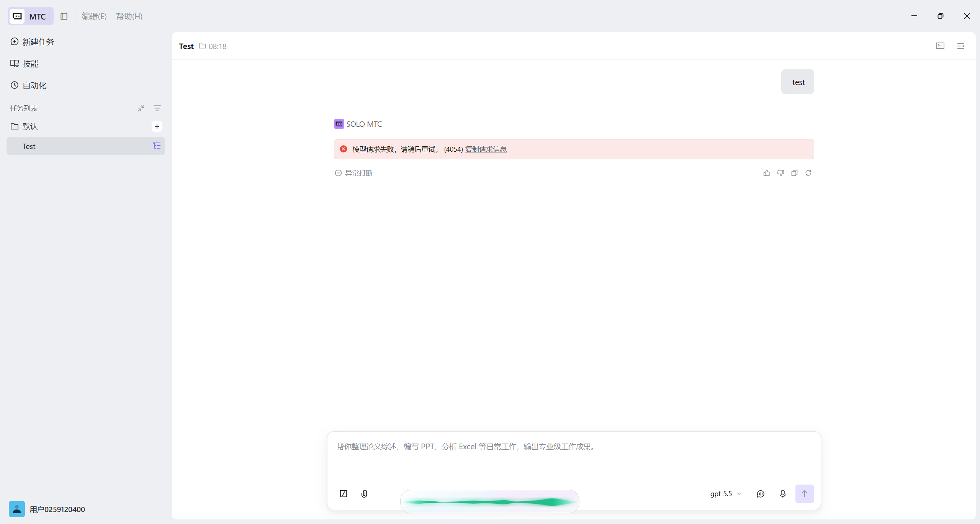Toggle the sidebar panel icon next to MTC
The width and height of the screenshot is (980, 524).
64,16
